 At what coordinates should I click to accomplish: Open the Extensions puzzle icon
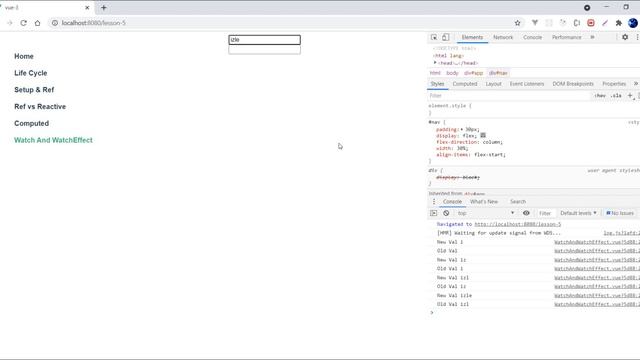click(619, 23)
